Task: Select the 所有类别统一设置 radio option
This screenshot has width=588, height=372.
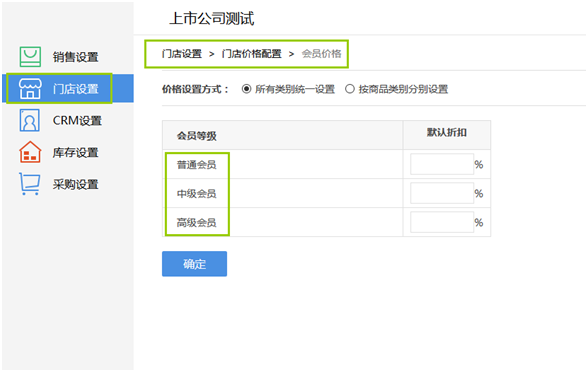Action: coord(246,89)
